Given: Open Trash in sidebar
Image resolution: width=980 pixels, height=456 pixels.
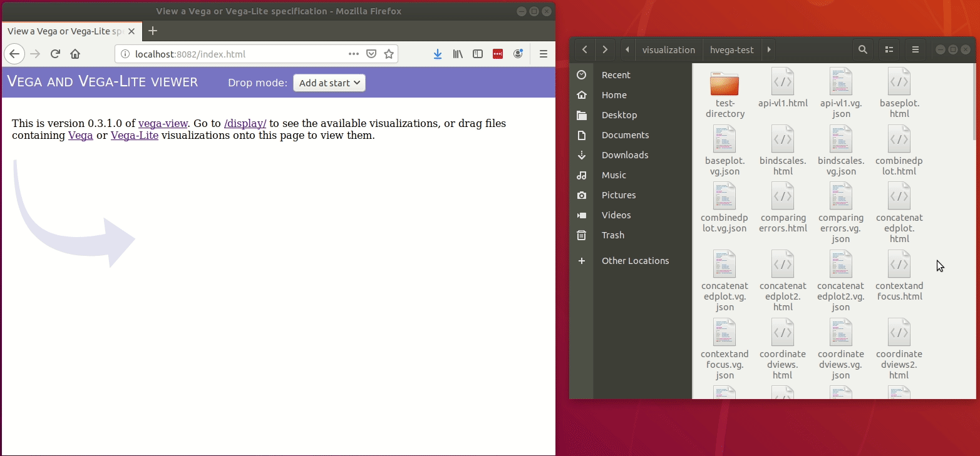Looking at the screenshot, I should [631, 235].
